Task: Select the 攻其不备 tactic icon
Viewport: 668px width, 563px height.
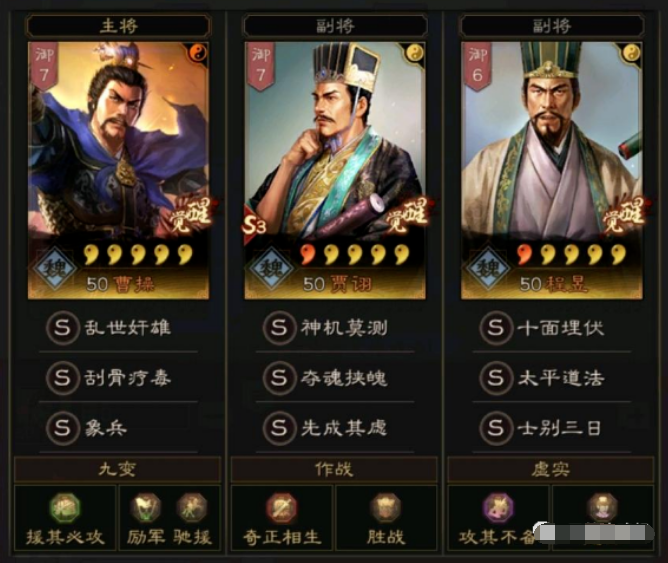Action: pyautogui.click(x=498, y=508)
